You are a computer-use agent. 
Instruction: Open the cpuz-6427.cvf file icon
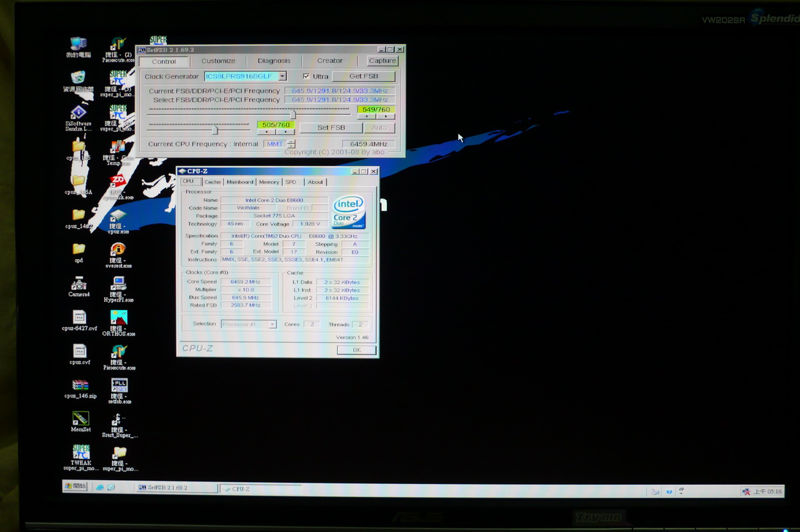(79, 320)
